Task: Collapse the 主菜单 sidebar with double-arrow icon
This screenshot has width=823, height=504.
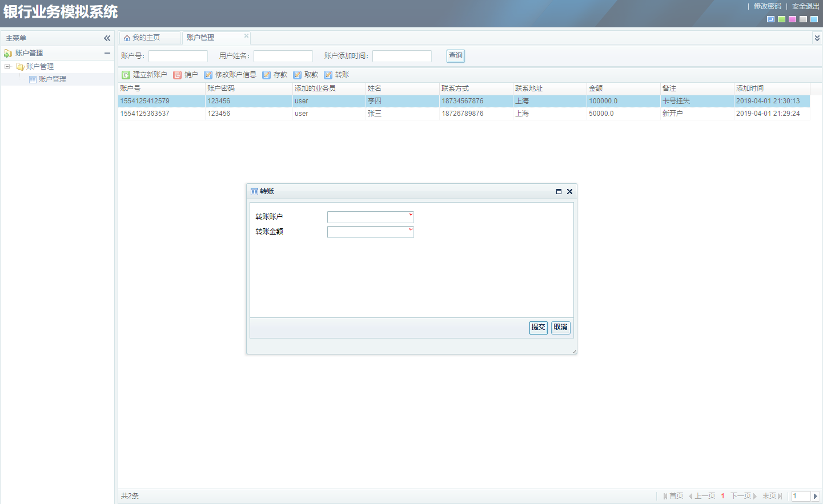Action: tap(107, 38)
